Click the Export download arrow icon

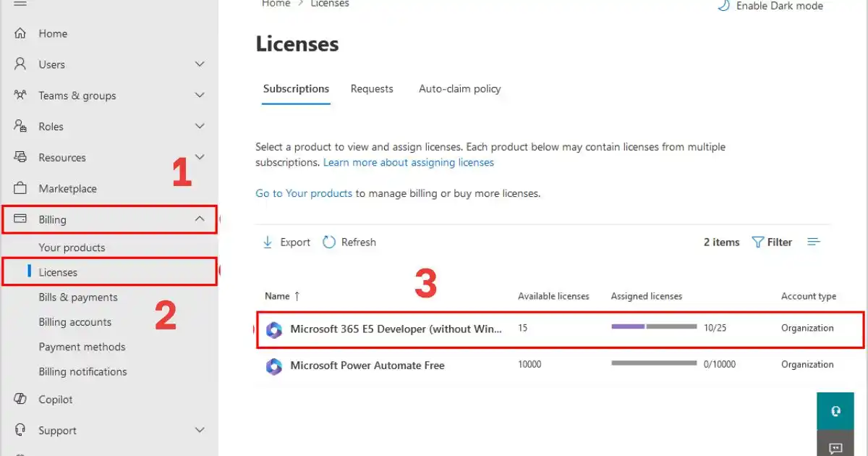(x=268, y=242)
